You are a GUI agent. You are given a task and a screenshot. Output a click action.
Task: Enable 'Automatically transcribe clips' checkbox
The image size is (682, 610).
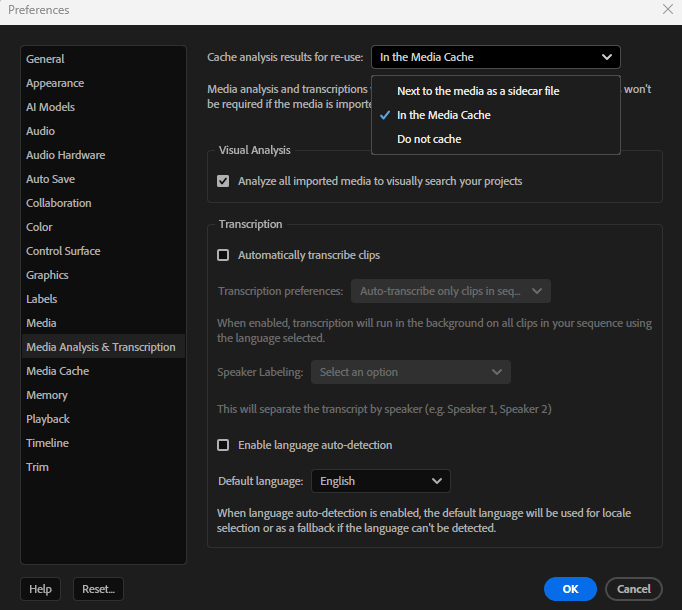[223, 255]
